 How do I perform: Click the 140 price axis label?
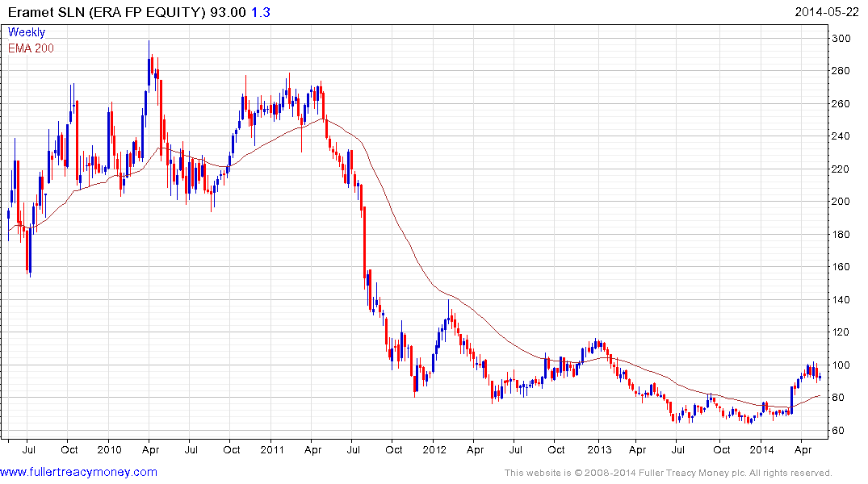click(841, 300)
